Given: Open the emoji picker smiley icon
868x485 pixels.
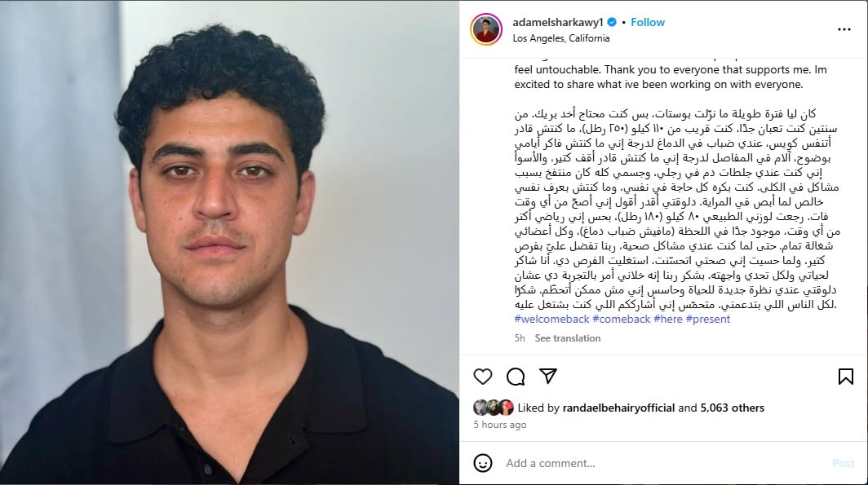Looking at the screenshot, I should click(483, 463).
